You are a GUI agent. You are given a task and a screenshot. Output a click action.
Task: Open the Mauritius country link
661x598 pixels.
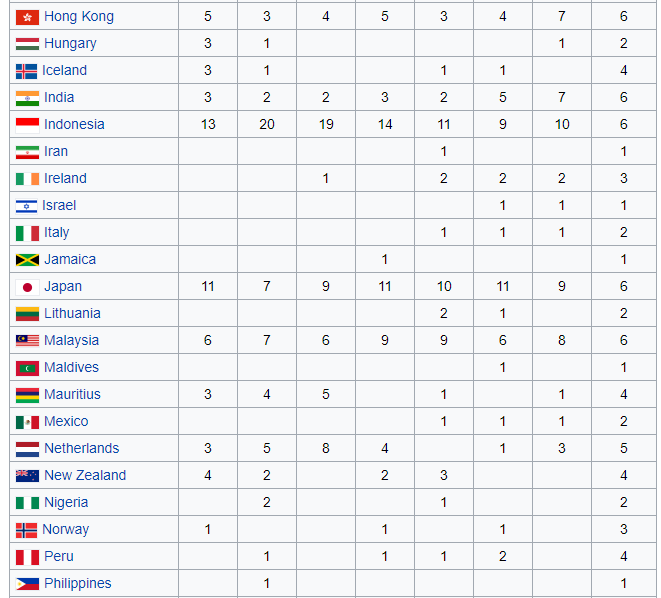(x=72, y=395)
